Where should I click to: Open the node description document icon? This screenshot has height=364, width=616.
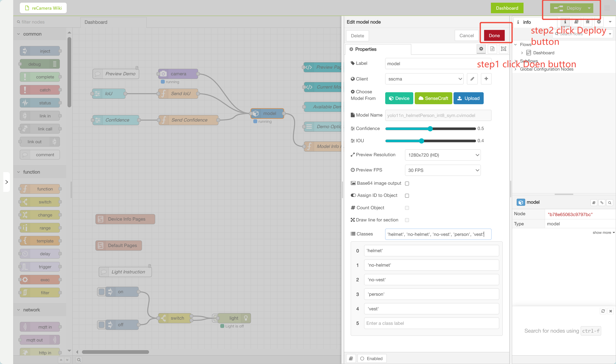pos(492,49)
